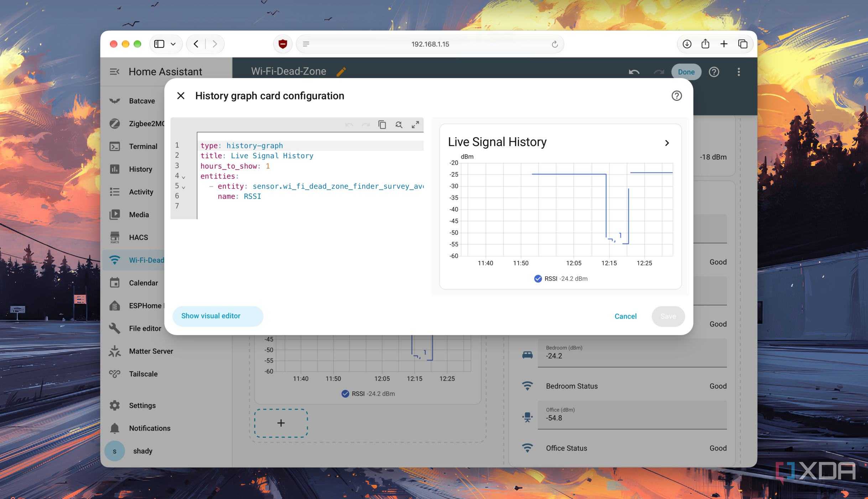This screenshot has width=868, height=499.
Task: Open Calendar in sidebar
Action: point(133,283)
